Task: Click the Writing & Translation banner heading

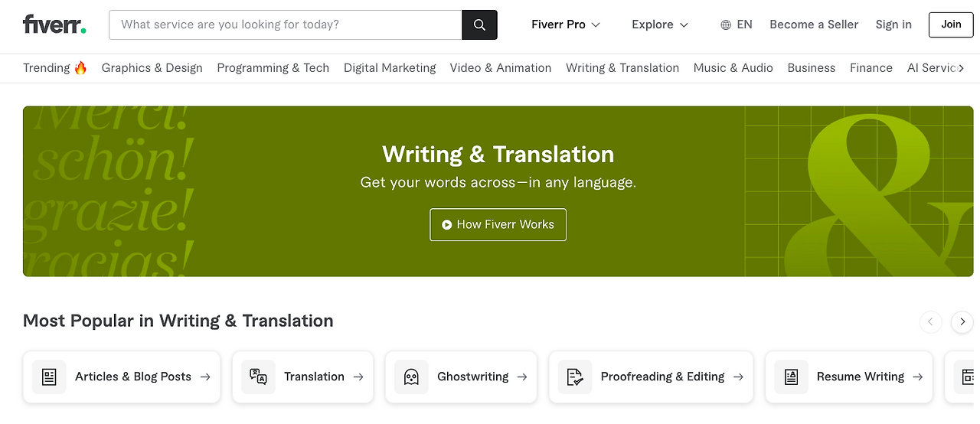Action: click(498, 155)
